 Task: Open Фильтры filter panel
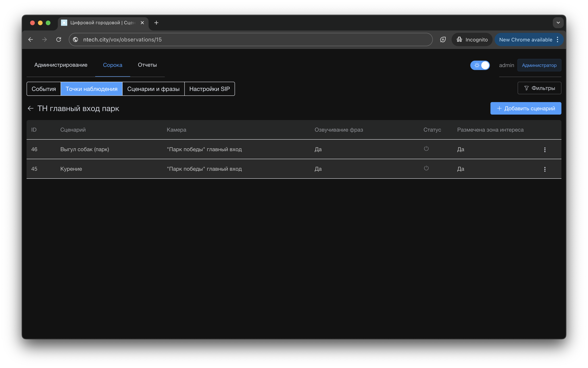(x=539, y=88)
